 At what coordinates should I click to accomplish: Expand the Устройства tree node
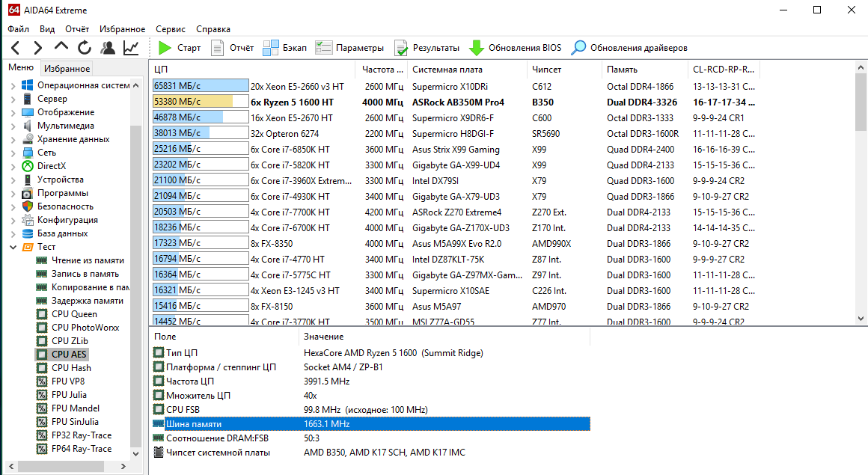[x=13, y=180]
